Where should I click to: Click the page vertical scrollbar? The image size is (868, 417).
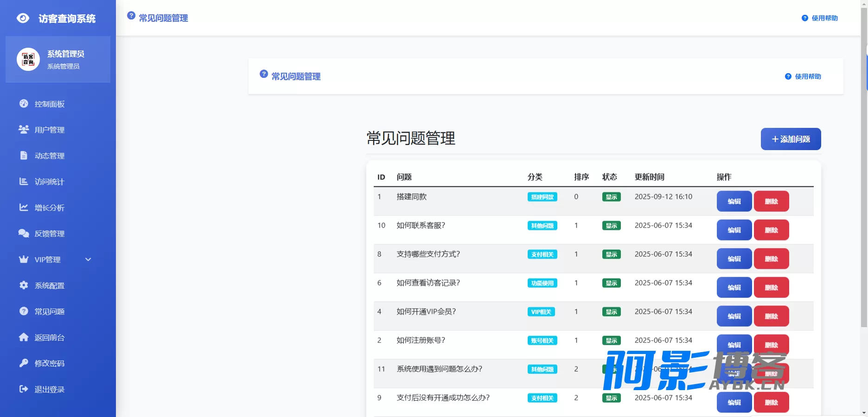coord(864,167)
